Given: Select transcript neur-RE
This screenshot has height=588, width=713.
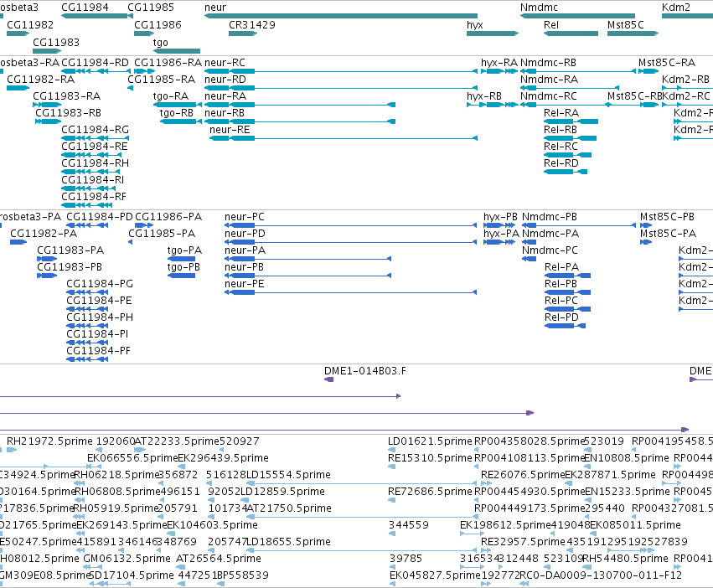Looking at the screenshot, I should click(x=344, y=138).
